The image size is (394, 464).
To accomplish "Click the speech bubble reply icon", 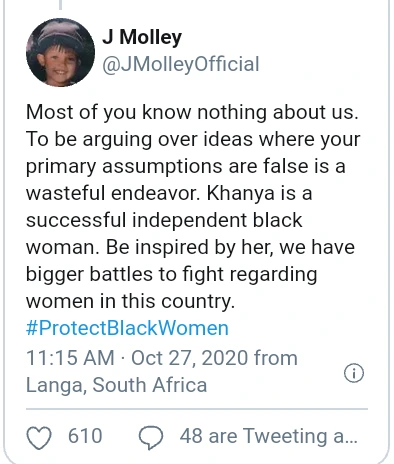I will pos(151,437).
